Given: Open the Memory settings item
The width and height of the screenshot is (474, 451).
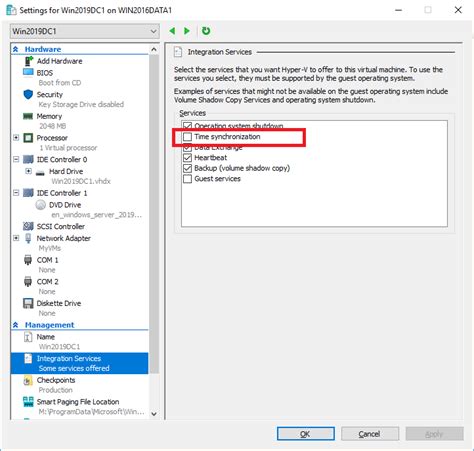Looking at the screenshot, I should tap(49, 116).
